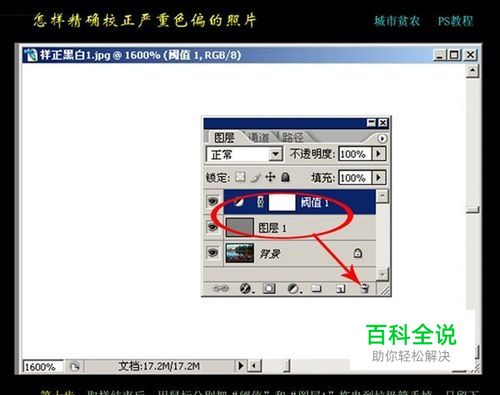The width and height of the screenshot is (500, 395).
Task: Select the 图层 1 gray thumbnail
Action: click(x=240, y=227)
